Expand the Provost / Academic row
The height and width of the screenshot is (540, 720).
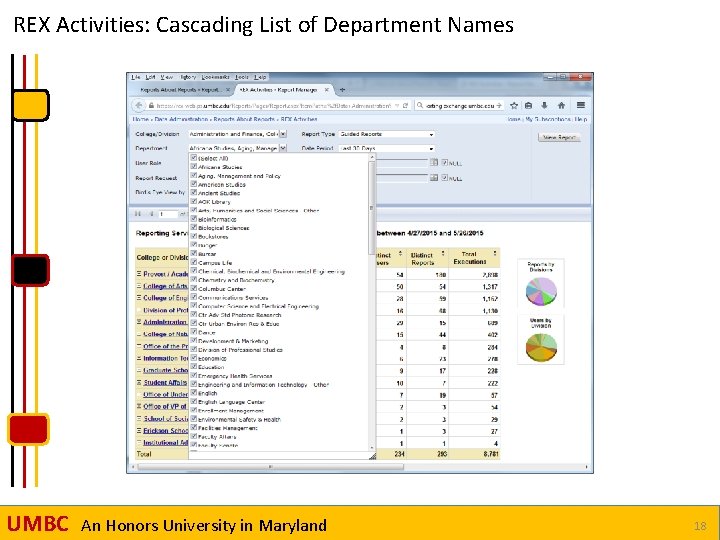pyautogui.click(x=139, y=274)
